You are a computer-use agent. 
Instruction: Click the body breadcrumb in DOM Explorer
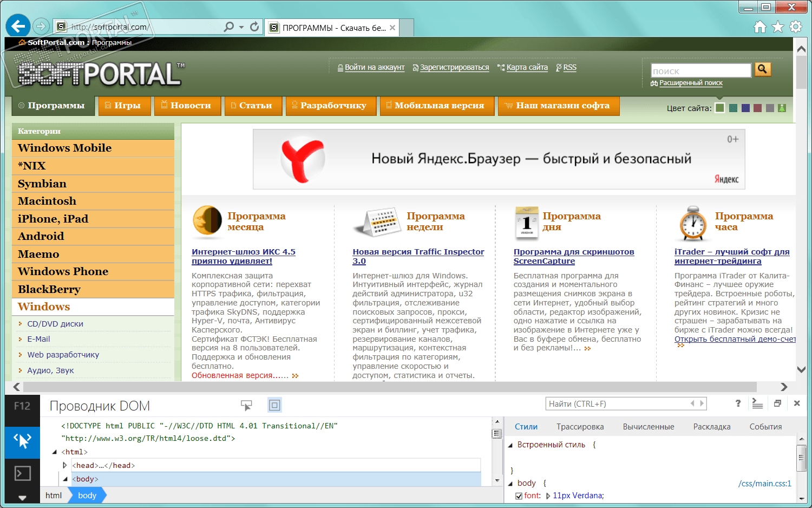(x=87, y=496)
